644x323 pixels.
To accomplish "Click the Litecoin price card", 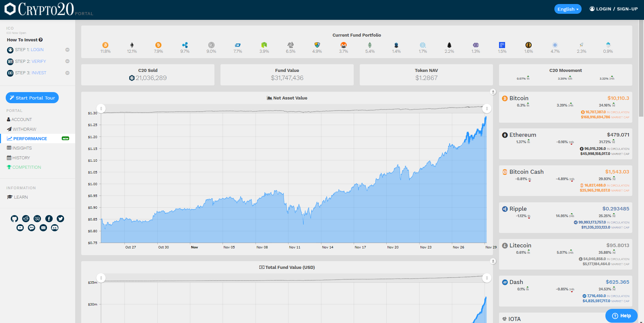I will pyautogui.click(x=565, y=254).
